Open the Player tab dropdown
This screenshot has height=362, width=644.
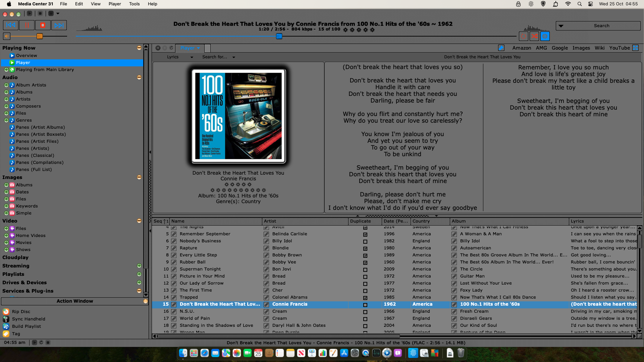pos(199,48)
